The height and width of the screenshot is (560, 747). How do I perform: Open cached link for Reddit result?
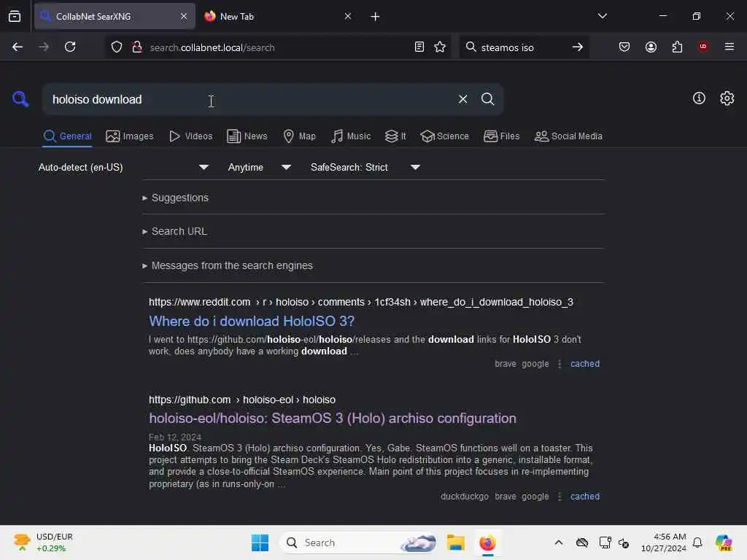(585, 364)
